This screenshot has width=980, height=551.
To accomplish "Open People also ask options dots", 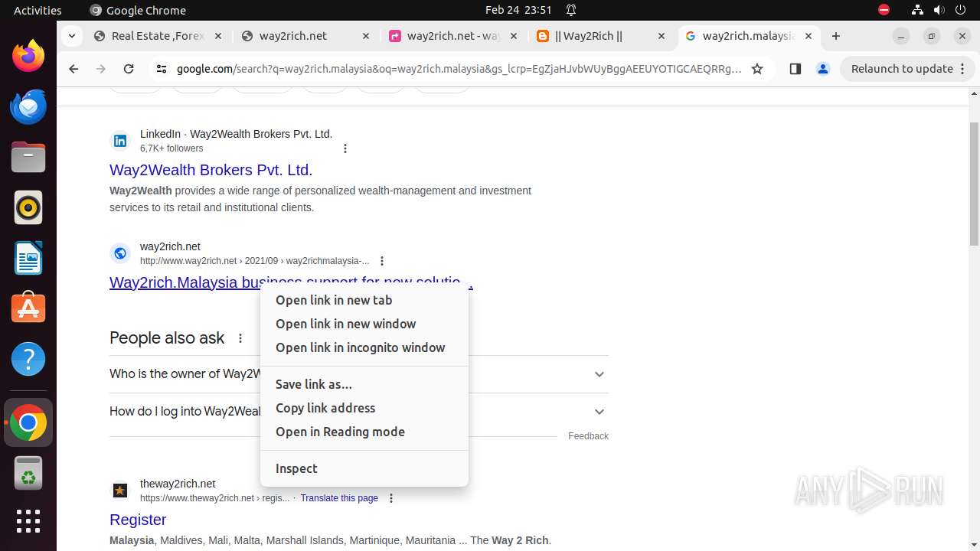I will pyautogui.click(x=240, y=338).
